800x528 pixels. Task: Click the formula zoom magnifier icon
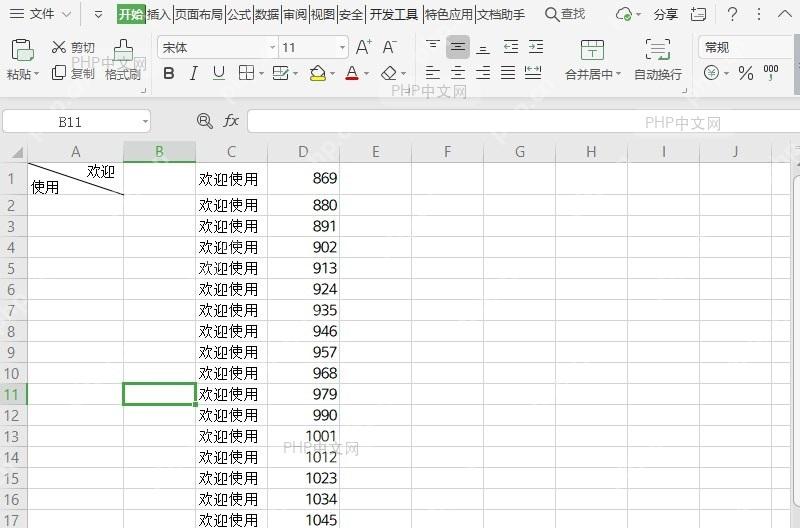coord(205,121)
